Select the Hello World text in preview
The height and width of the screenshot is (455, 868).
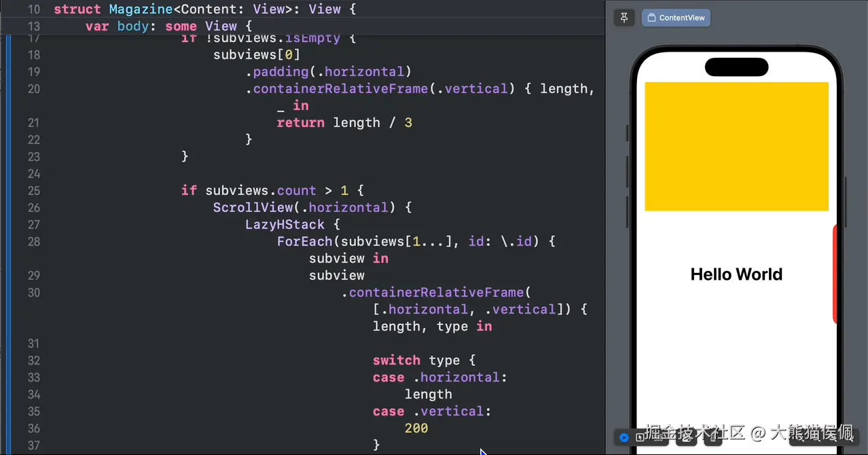click(x=736, y=274)
